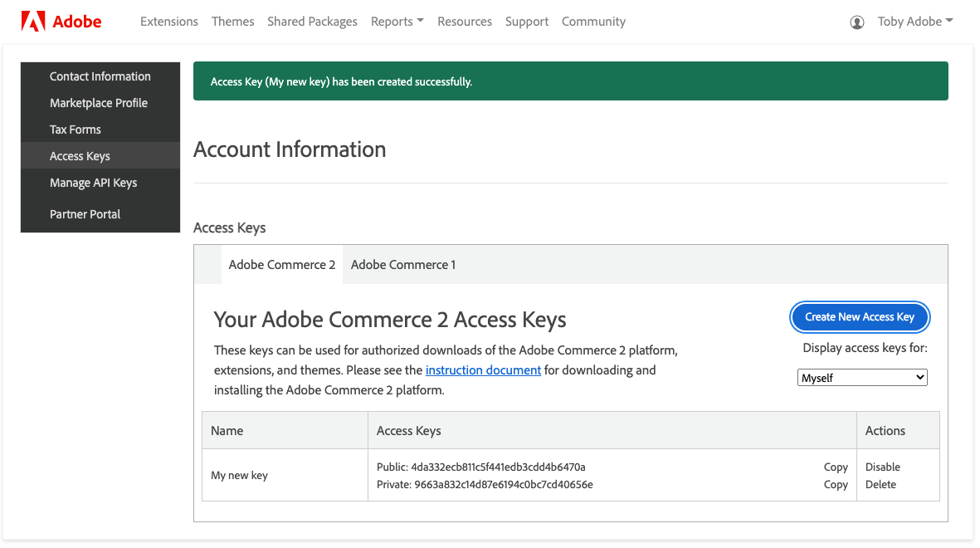
Task: Copy the Public access key
Action: click(836, 467)
